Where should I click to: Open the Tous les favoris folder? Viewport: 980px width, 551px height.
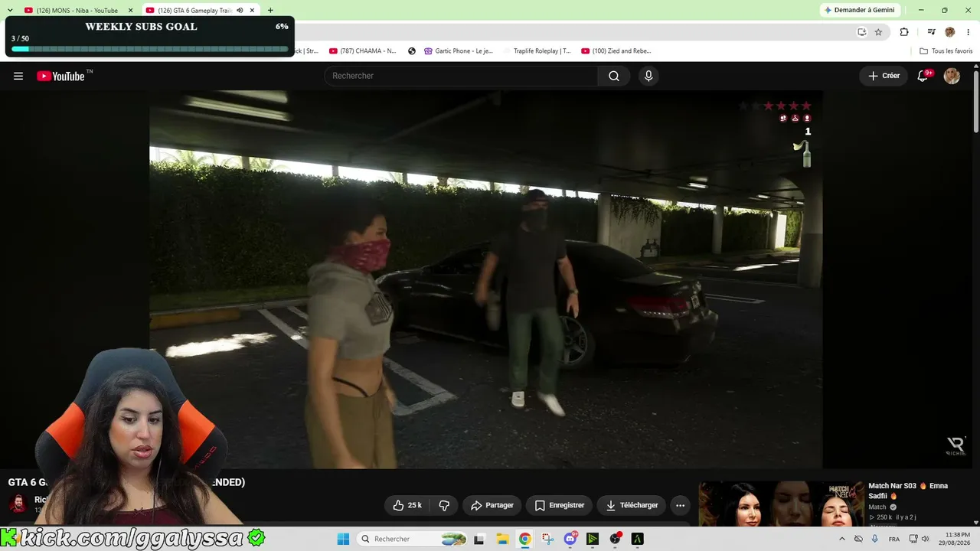pyautogui.click(x=946, y=51)
